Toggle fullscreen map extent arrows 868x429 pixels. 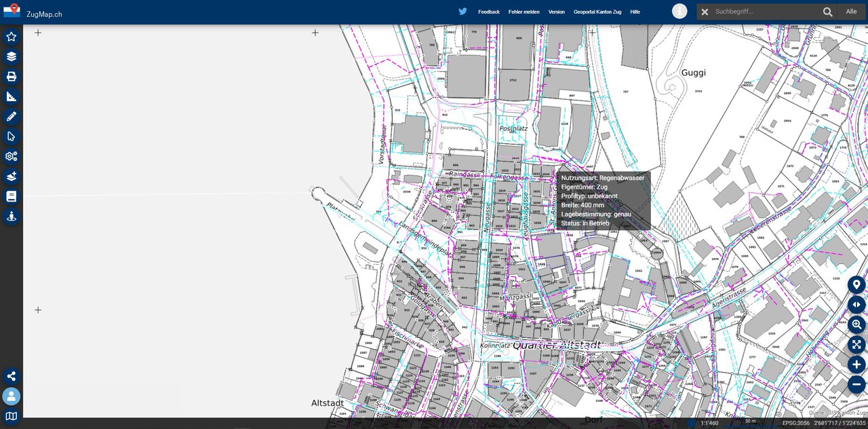pos(856,345)
